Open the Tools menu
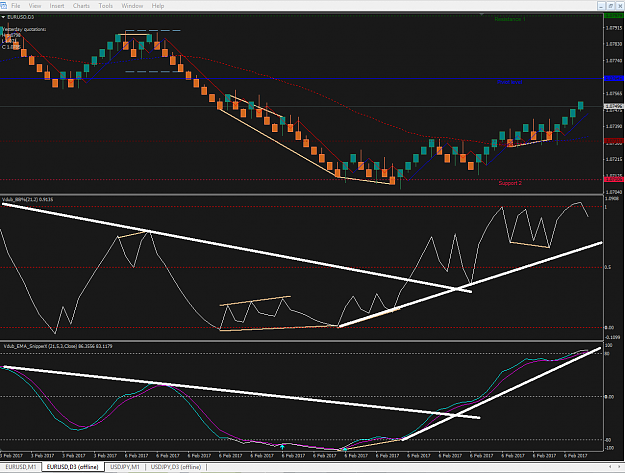The image size is (625, 473). pos(106,6)
